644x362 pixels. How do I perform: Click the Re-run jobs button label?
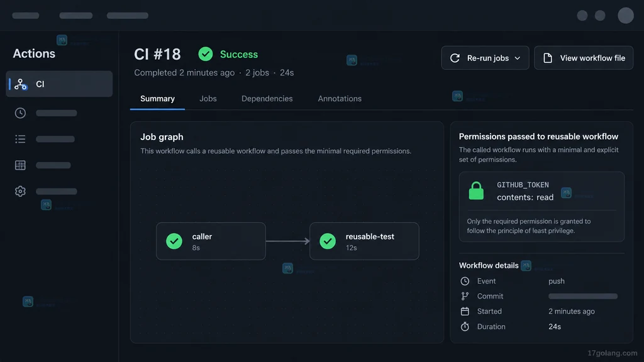coord(488,58)
